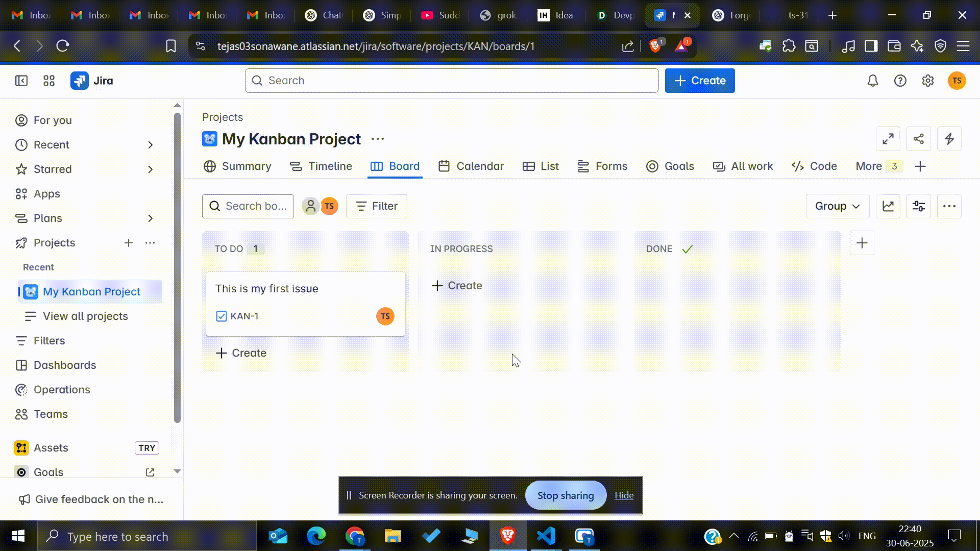Click the blue Create button
The image size is (980, 551).
pyautogui.click(x=700, y=81)
